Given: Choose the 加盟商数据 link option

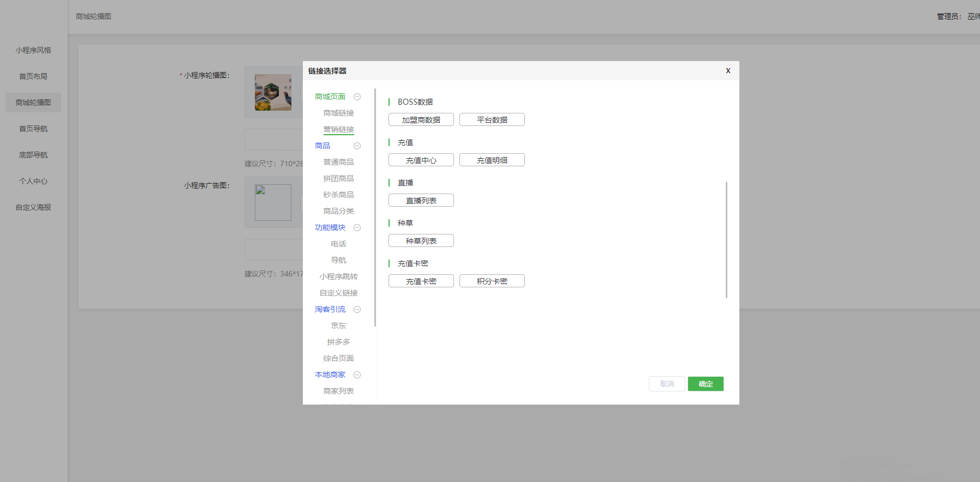Looking at the screenshot, I should coord(421,120).
